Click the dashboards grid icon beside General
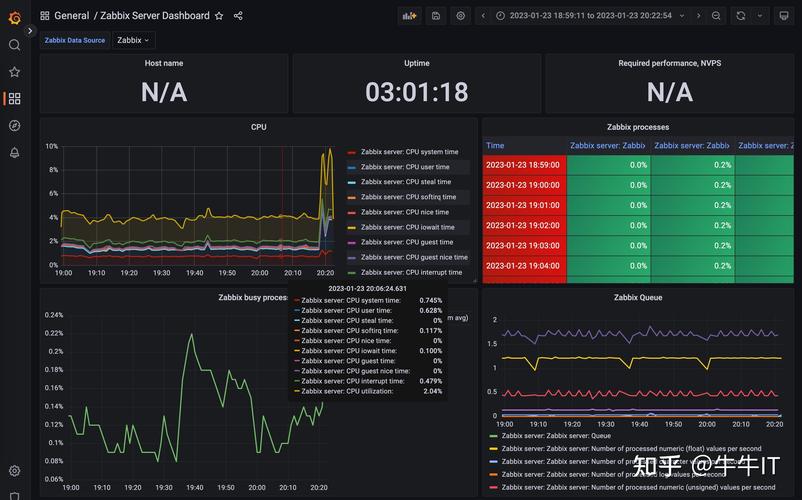 45,16
